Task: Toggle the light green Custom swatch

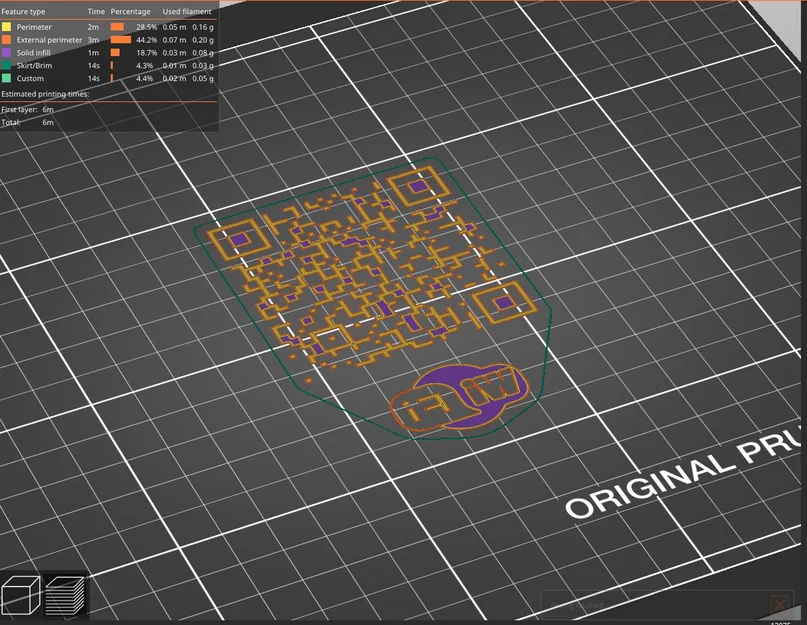Action: point(7,78)
